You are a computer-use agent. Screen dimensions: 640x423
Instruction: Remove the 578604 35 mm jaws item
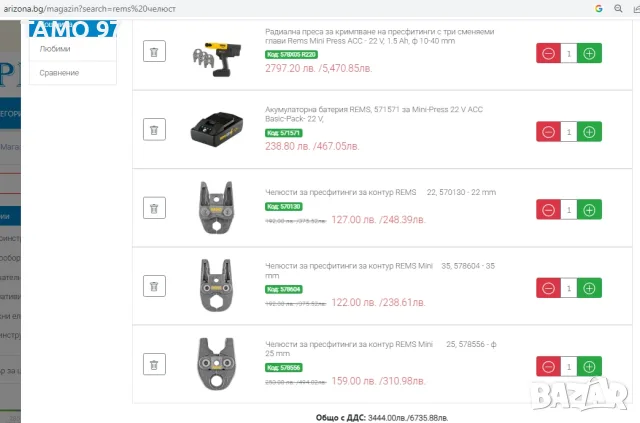[x=154, y=286]
